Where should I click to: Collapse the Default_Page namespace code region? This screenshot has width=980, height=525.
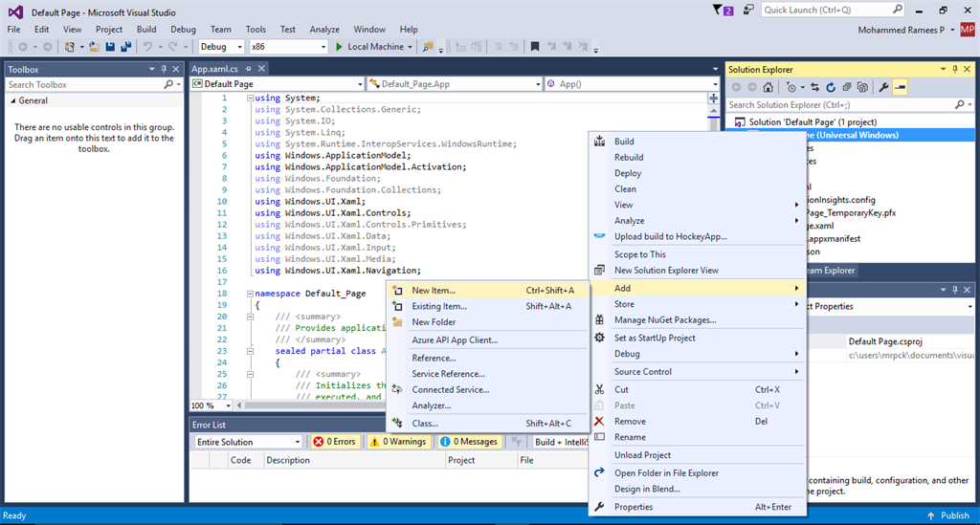tap(250, 294)
